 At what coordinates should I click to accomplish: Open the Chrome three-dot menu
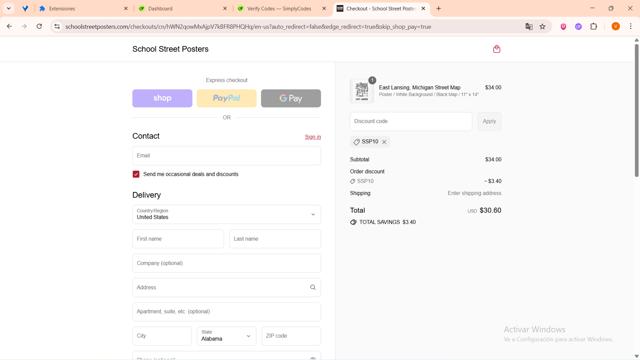(631, 27)
